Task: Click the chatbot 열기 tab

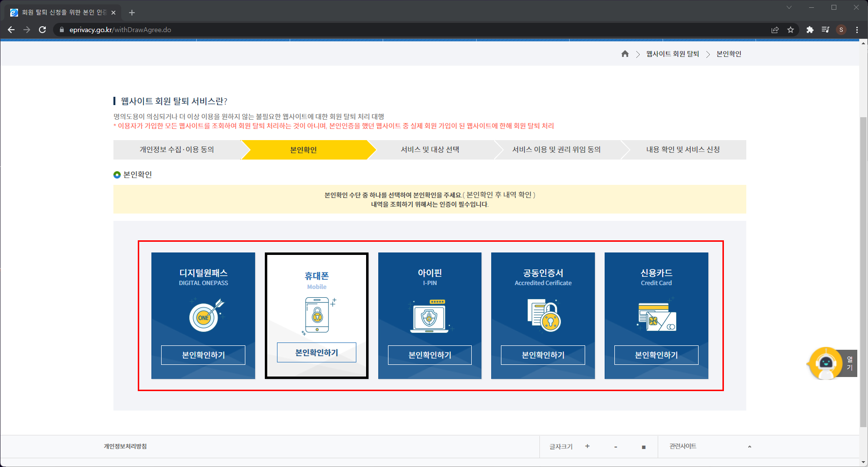Action: point(850,363)
